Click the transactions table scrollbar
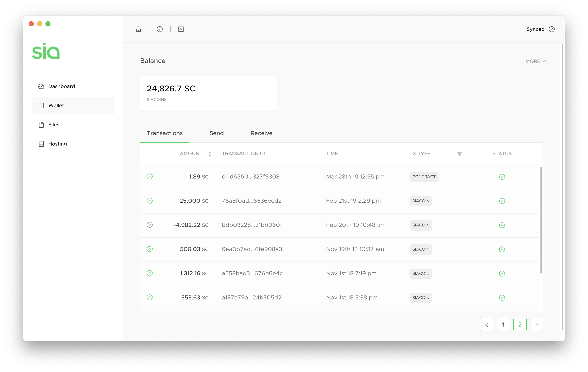The height and width of the screenshot is (372, 588). 541,220
